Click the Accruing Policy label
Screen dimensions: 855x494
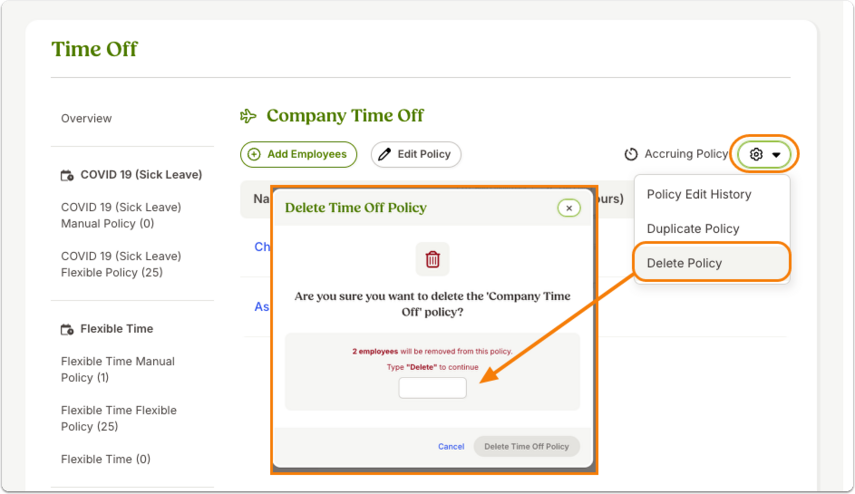(x=686, y=154)
